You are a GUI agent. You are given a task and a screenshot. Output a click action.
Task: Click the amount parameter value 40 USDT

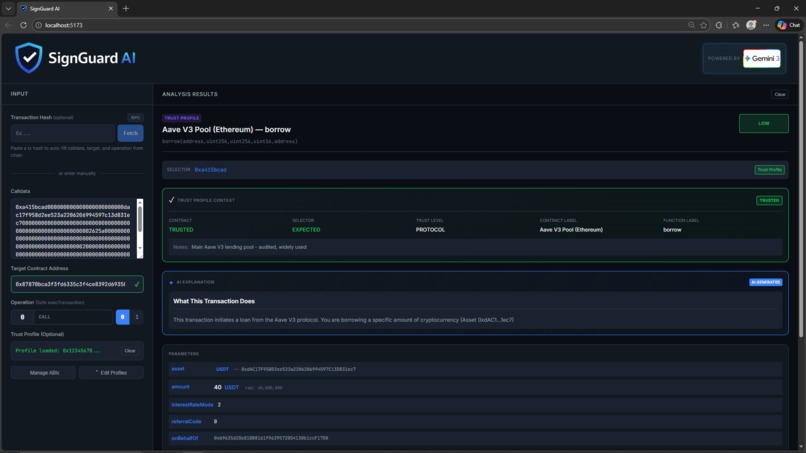[226, 387]
